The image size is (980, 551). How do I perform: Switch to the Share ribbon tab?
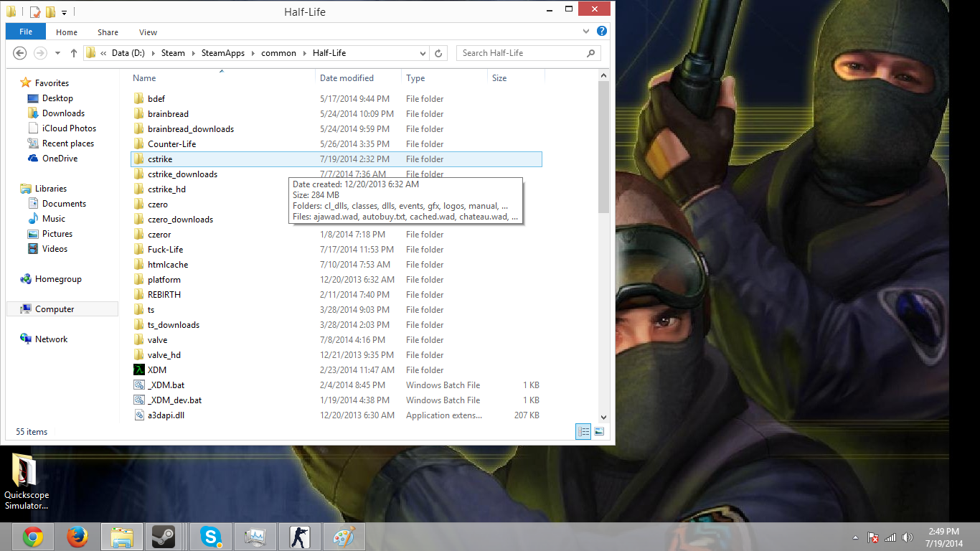click(108, 32)
